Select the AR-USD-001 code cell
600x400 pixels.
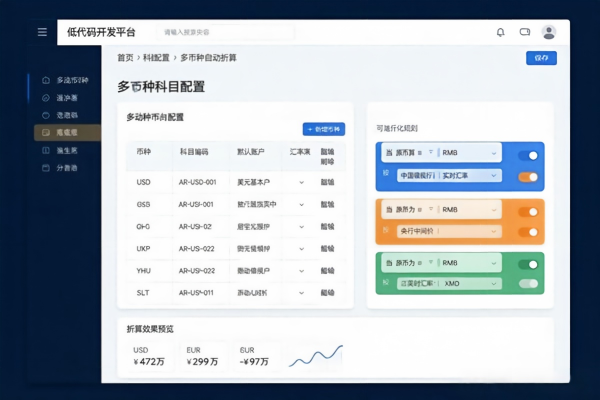(x=197, y=182)
